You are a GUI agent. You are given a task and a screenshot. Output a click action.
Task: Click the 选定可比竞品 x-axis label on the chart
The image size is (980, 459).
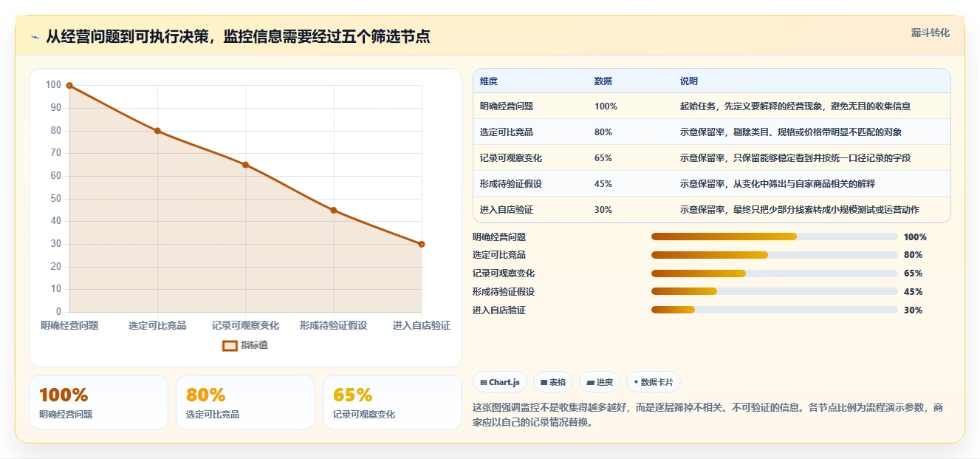click(157, 325)
